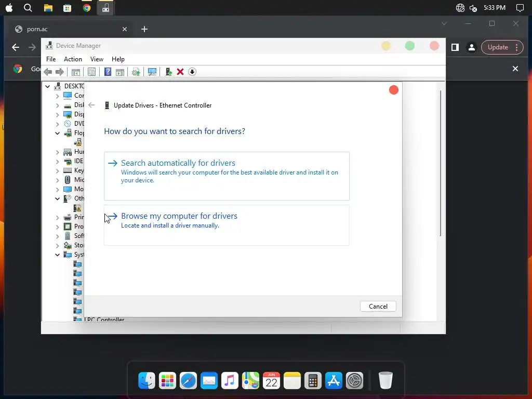Click the blue question mark Help toolbar icon
The image size is (532, 399).
108,72
